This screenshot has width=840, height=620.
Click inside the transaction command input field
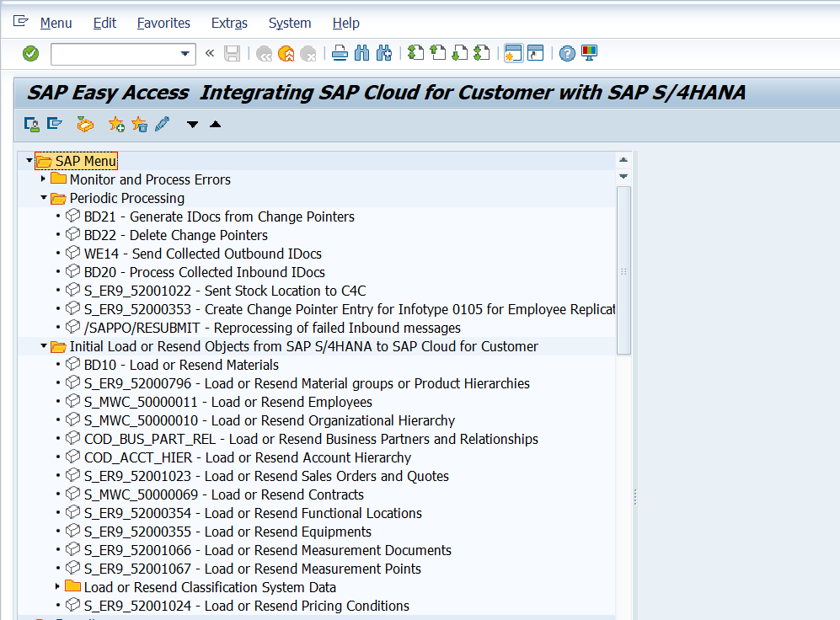[114, 54]
